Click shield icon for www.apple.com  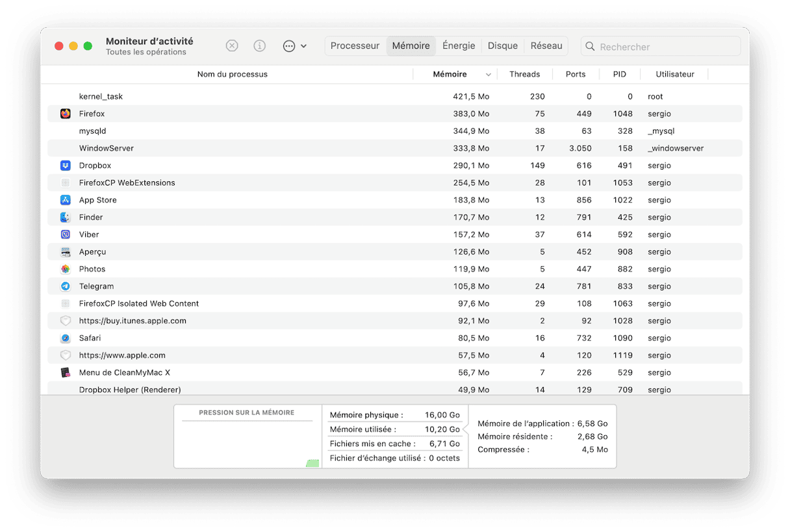tap(66, 355)
